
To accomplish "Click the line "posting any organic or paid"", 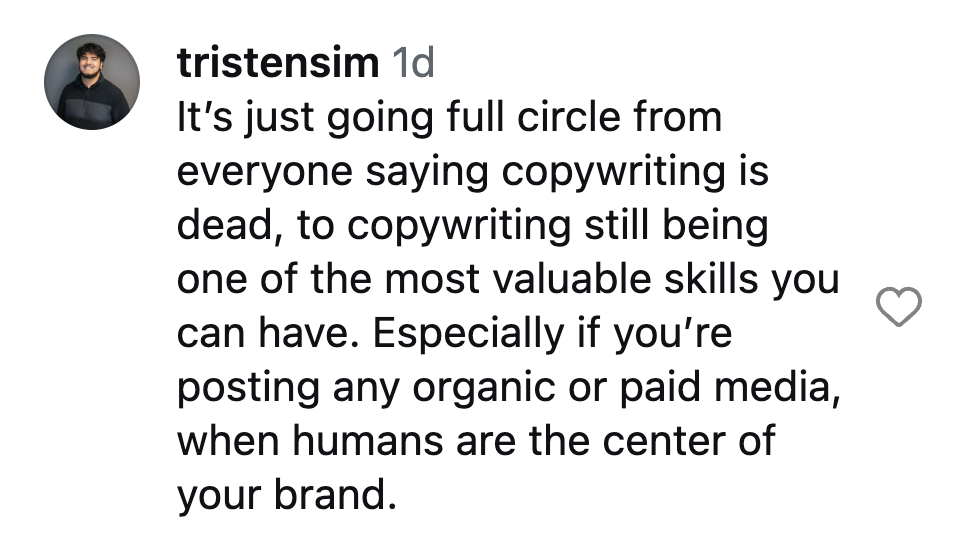I will pyautogui.click(x=509, y=388).
